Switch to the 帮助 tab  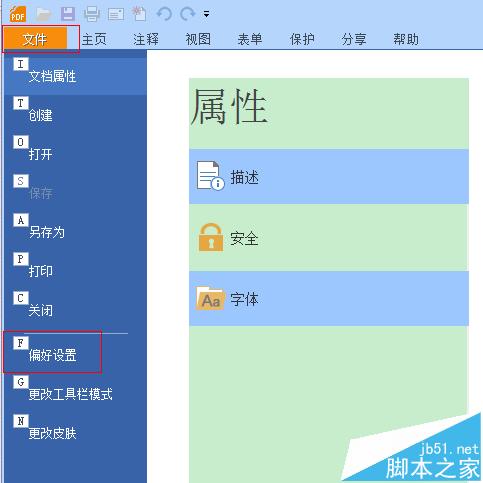[406, 39]
